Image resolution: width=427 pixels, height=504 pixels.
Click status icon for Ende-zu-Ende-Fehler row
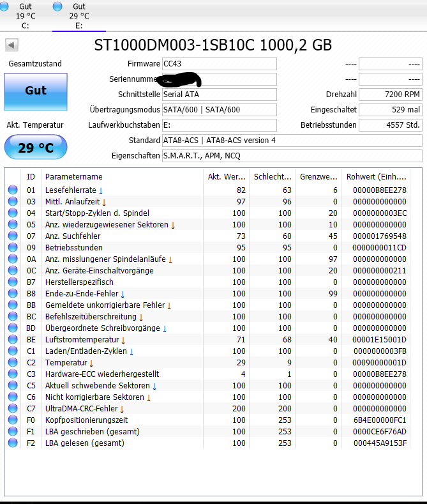point(13,293)
